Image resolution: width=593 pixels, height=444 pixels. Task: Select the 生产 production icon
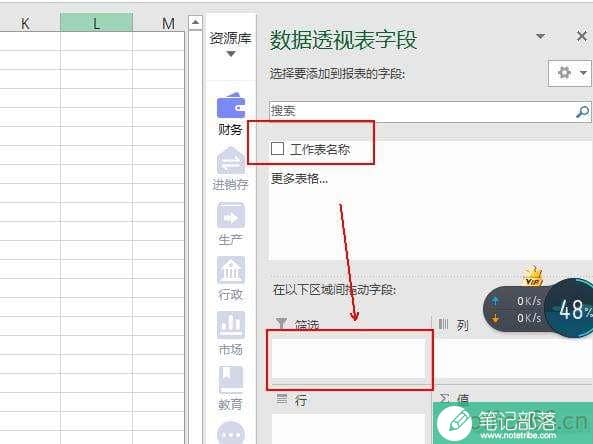(230, 216)
